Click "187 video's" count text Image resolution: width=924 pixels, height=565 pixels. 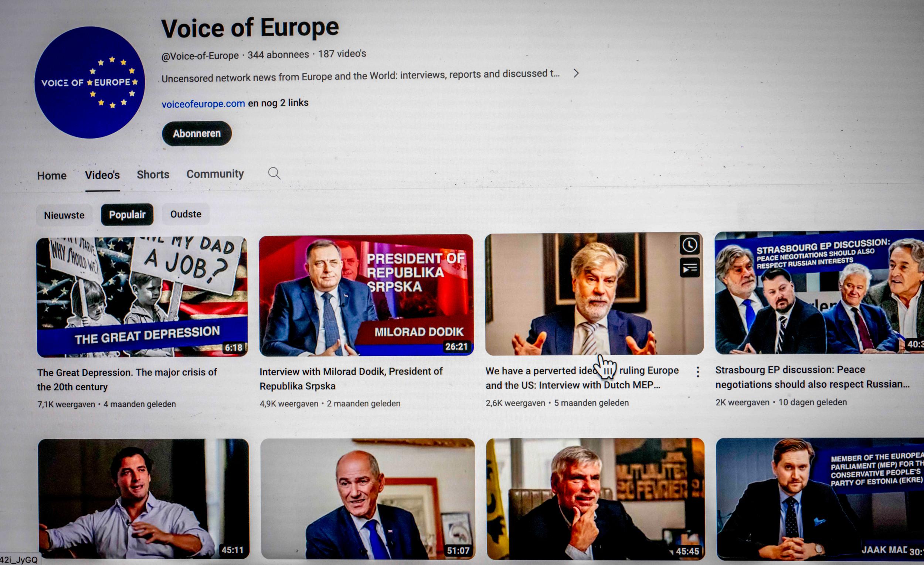pos(342,54)
